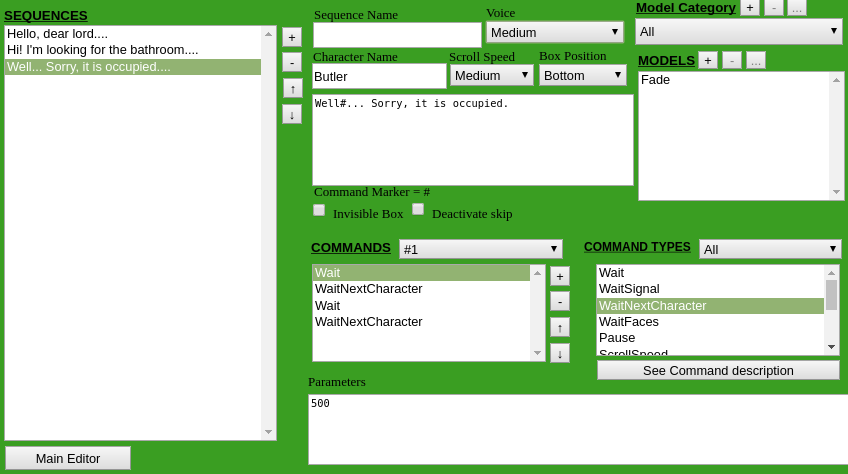
Task: Remove selected command with minus button
Action: click(x=560, y=301)
